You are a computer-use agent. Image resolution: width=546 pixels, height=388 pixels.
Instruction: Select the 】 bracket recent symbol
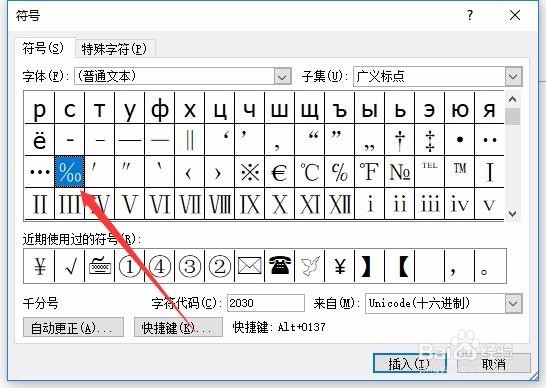(369, 266)
